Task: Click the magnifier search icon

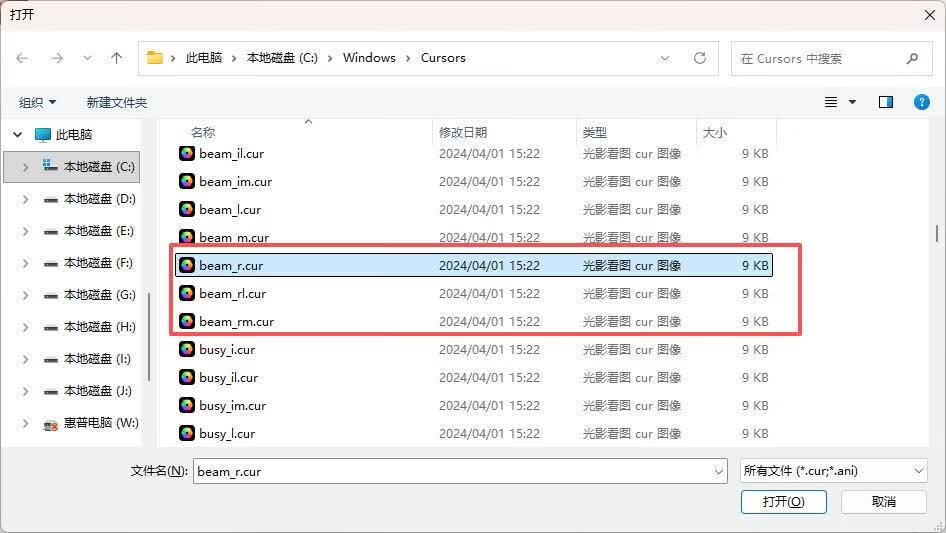Action: (x=912, y=59)
